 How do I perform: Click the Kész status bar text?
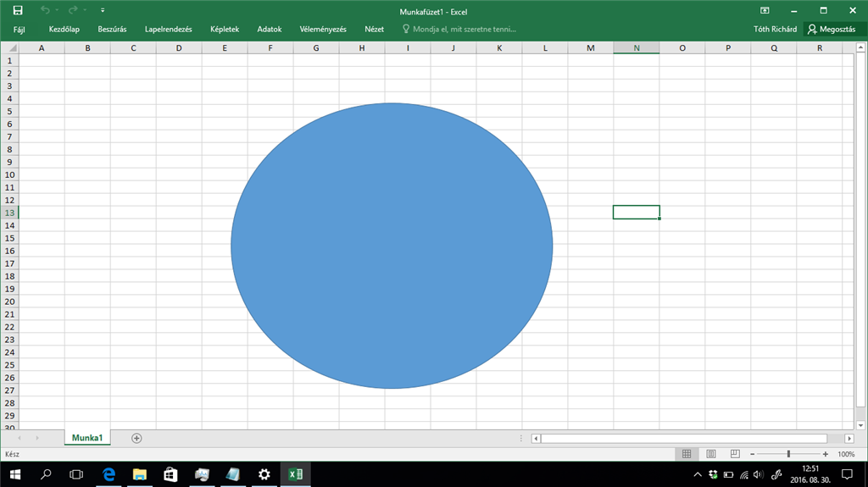(x=12, y=454)
